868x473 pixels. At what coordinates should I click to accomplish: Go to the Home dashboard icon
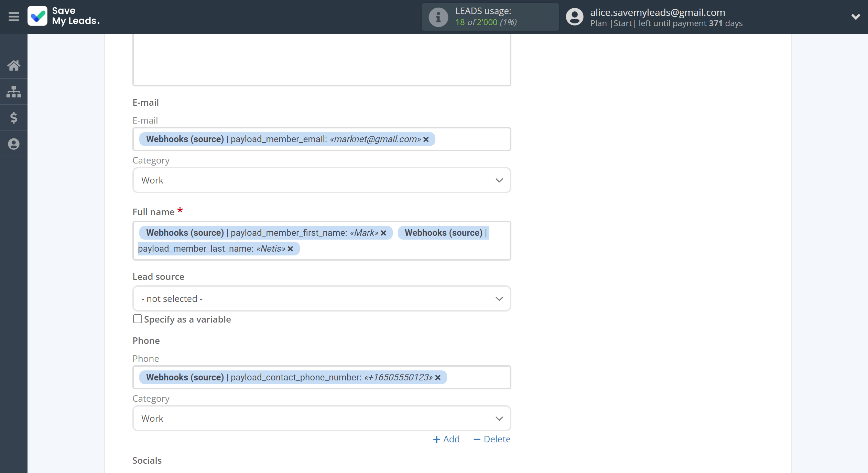pos(14,65)
